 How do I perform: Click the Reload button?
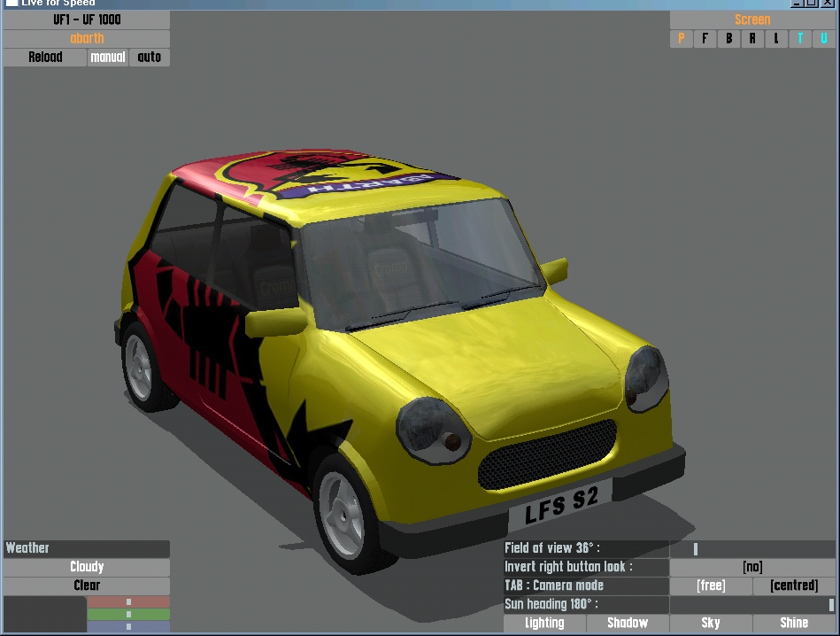point(45,58)
